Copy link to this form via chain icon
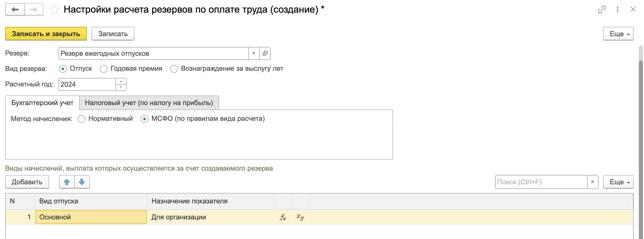The width and height of the screenshot is (644, 239). pos(602,10)
